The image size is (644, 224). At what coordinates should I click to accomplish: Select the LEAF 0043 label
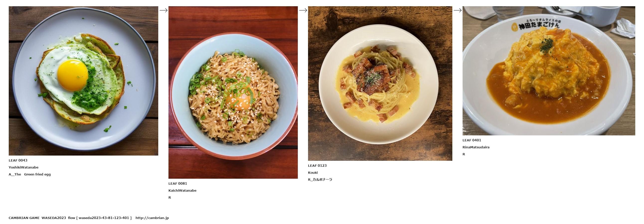[x=18, y=160]
